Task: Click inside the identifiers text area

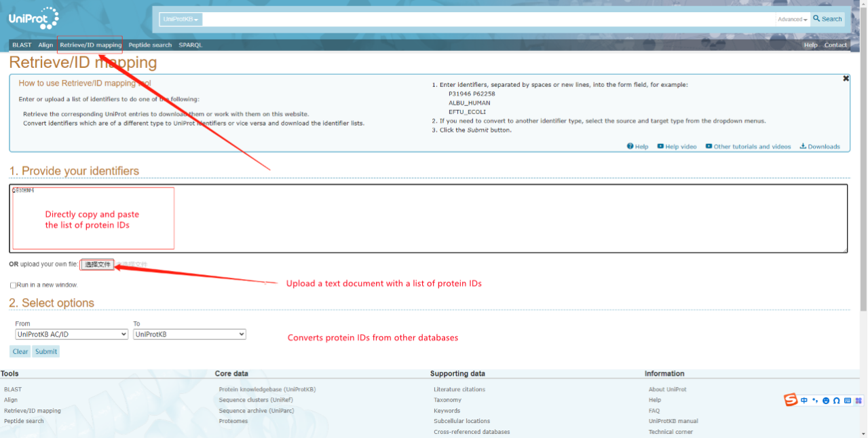Action: (428, 219)
